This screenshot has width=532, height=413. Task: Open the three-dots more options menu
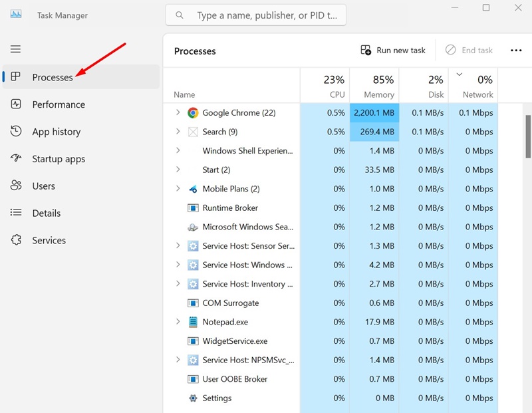tap(516, 51)
